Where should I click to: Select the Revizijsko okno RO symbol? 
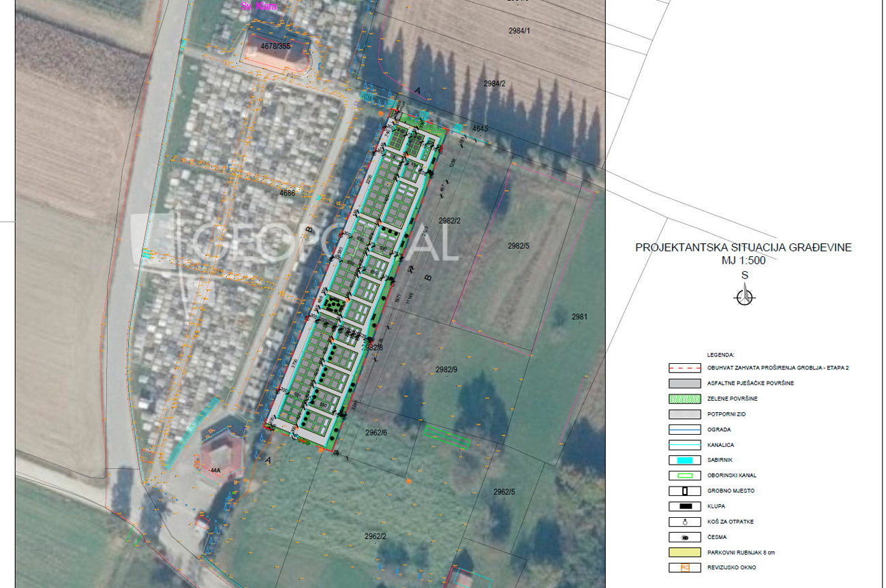pos(684,567)
